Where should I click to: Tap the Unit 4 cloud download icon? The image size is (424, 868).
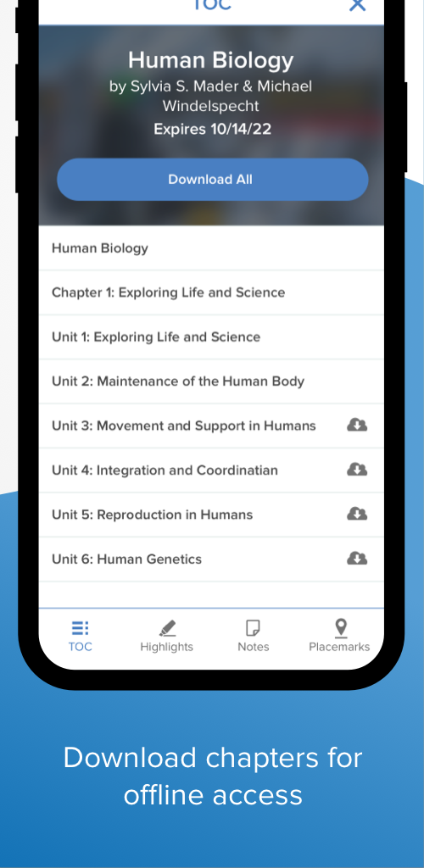[x=357, y=470]
